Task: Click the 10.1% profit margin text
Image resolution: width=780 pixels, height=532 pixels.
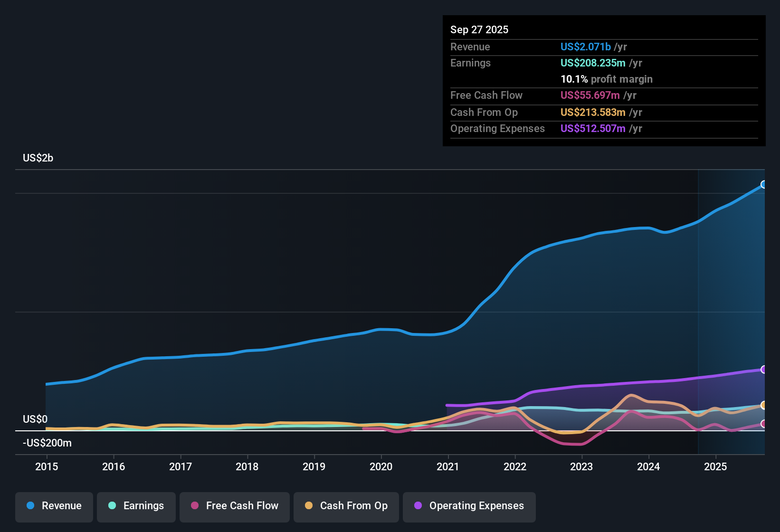Action: coord(607,79)
